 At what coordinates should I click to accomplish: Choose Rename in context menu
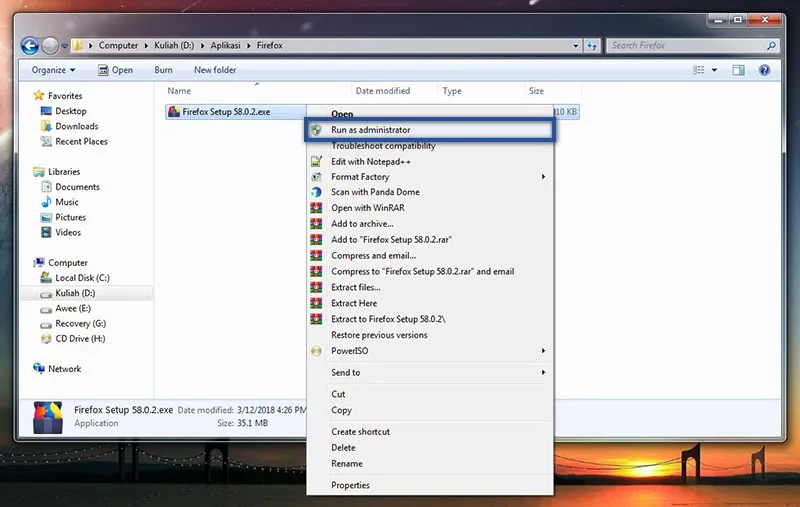point(430,464)
